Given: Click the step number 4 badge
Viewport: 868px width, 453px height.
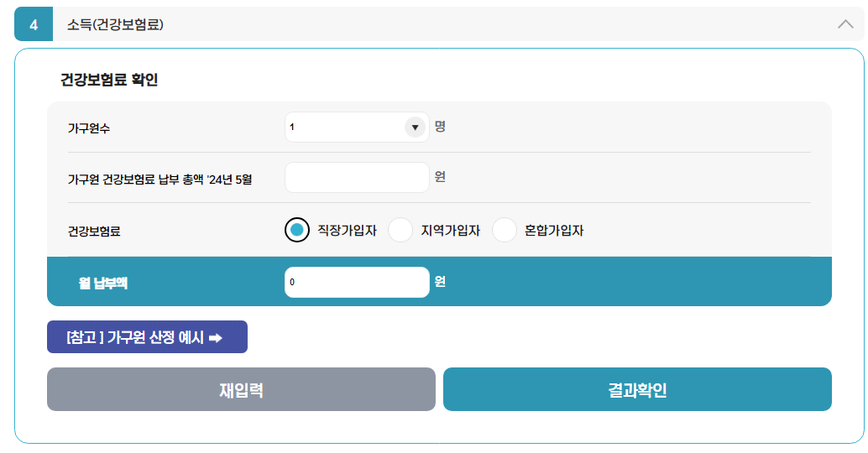Looking at the screenshot, I should click(34, 24).
